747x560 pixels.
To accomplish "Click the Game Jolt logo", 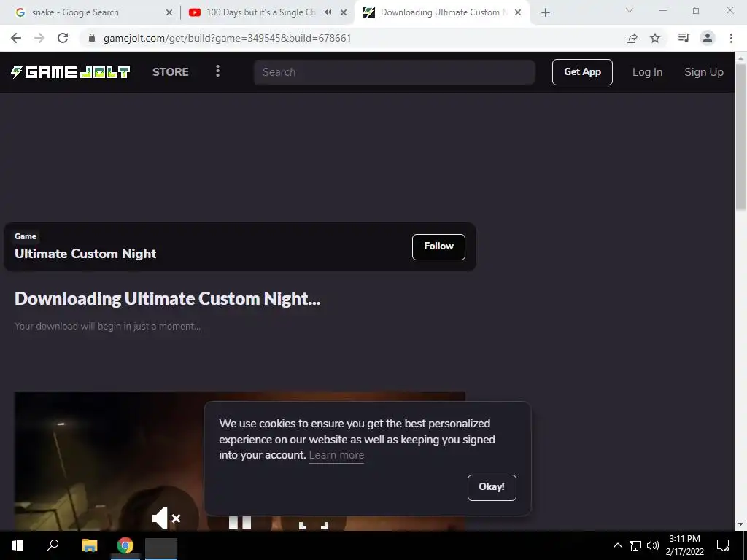I will [71, 72].
